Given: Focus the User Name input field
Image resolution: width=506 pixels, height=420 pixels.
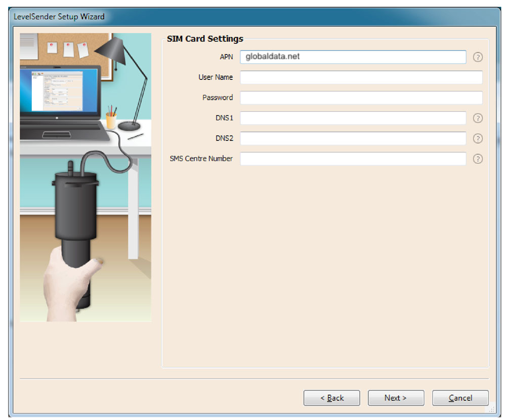Looking at the screenshot, I should point(361,77).
